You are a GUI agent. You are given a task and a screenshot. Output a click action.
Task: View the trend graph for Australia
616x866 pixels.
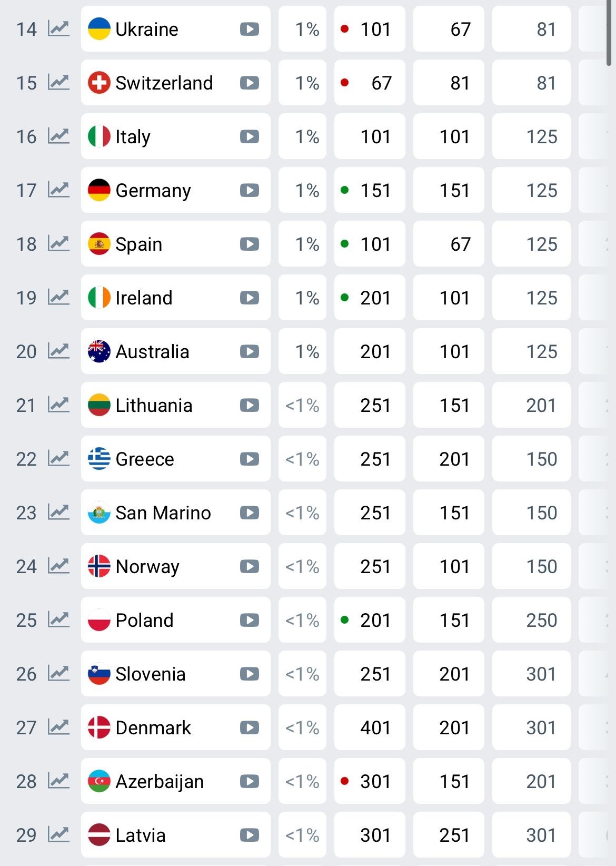click(x=58, y=351)
